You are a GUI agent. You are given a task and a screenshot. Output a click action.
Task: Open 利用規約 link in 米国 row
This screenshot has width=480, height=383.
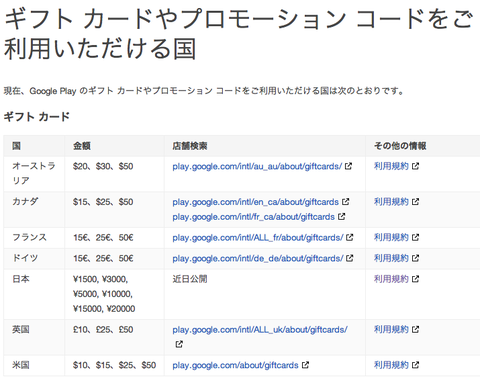(391, 365)
